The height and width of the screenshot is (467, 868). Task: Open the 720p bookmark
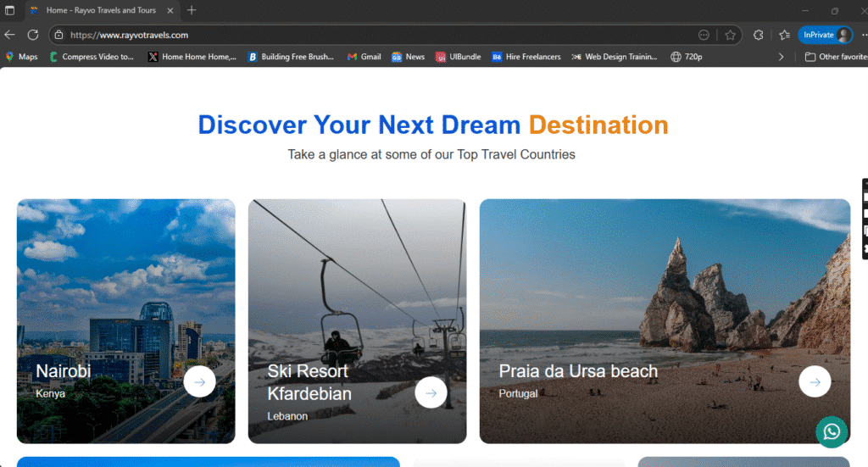[x=687, y=57]
